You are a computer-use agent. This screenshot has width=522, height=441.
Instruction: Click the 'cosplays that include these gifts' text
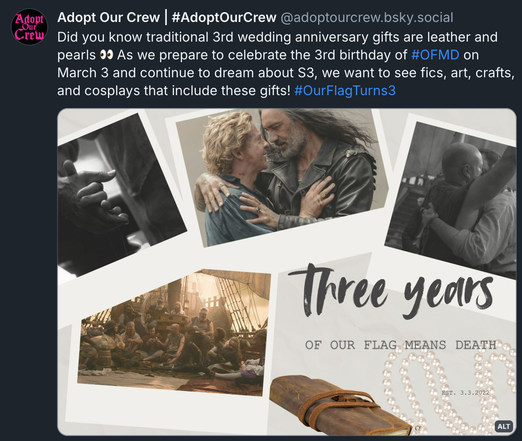(188, 91)
